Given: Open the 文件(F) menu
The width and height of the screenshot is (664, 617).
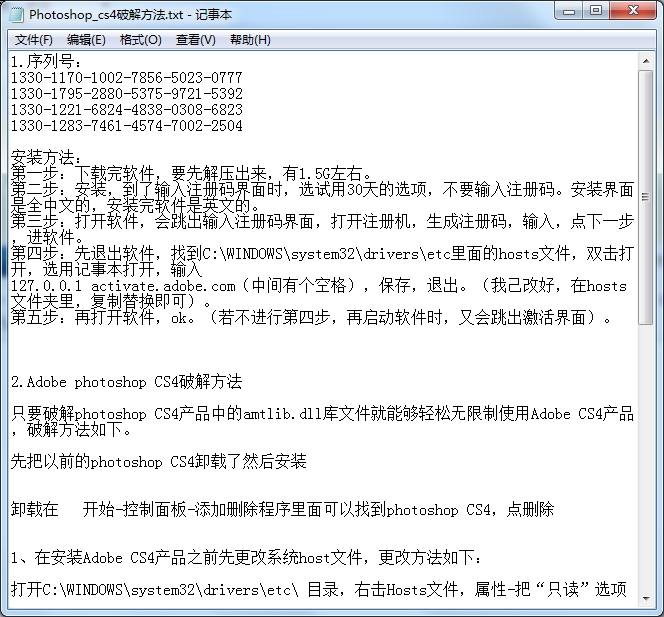Looking at the screenshot, I should (x=34, y=40).
